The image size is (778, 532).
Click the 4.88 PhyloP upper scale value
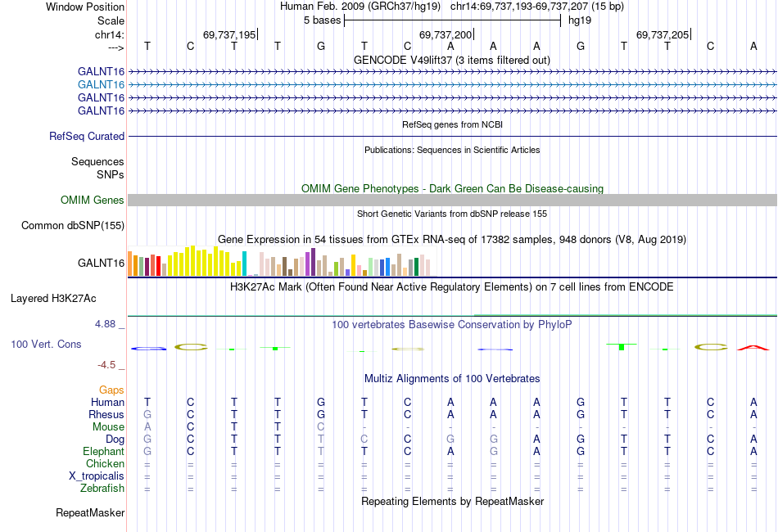(x=105, y=324)
